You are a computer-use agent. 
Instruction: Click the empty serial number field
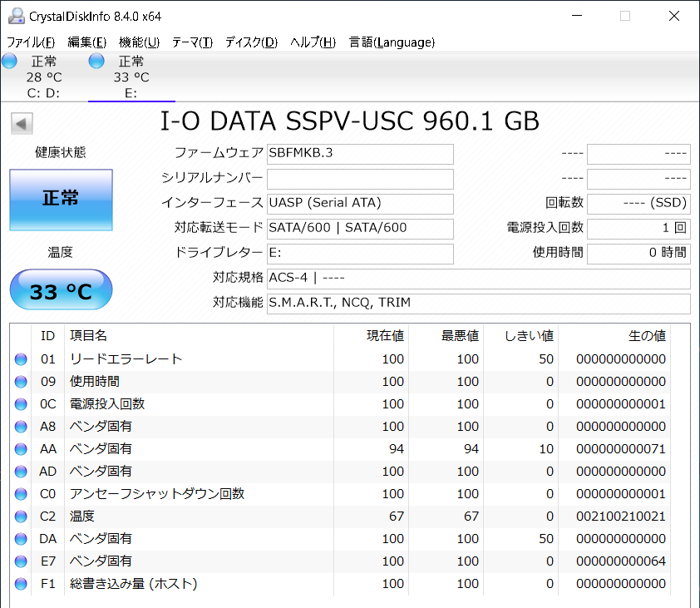pos(360,179)
